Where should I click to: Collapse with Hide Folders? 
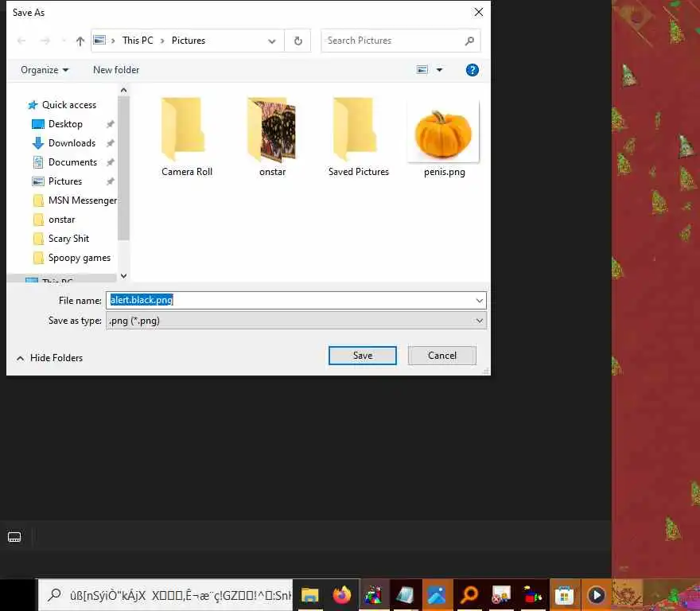click(x=49, y=358)
